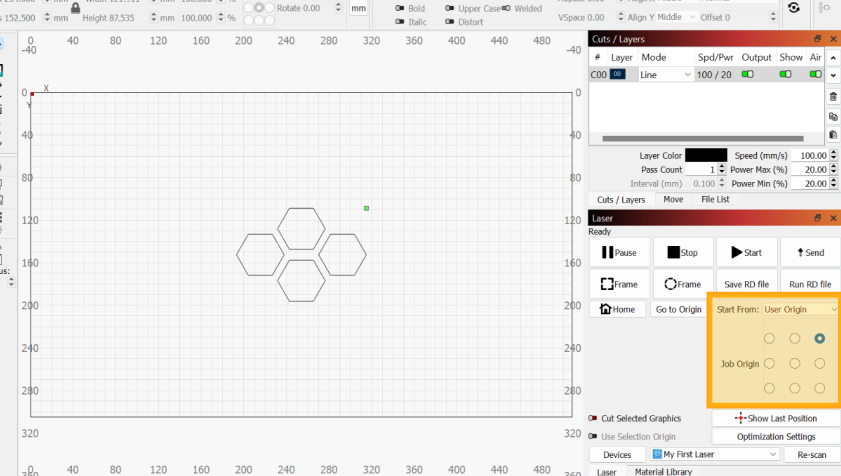The width and height of the screenshot is (841, 476).
Task: Home the laser head
Action: click(x=618, y=309)
